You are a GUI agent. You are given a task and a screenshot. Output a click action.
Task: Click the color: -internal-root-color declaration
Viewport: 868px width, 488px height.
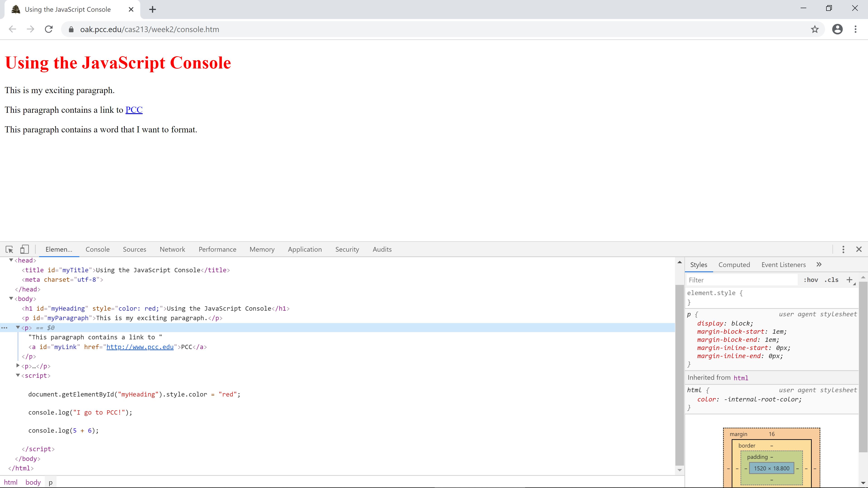pos(749,399)
